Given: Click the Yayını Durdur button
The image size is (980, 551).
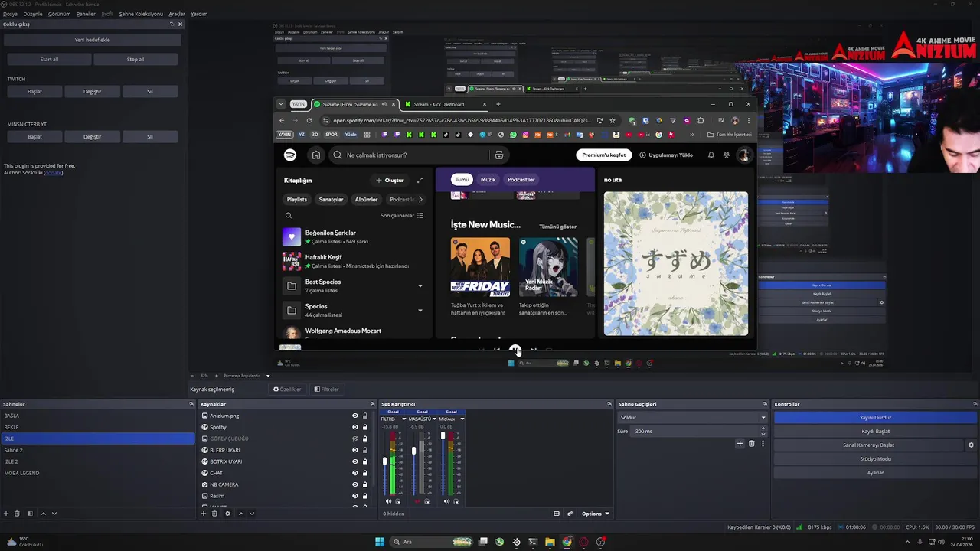Looking at the screenshot, I should 875,418.
